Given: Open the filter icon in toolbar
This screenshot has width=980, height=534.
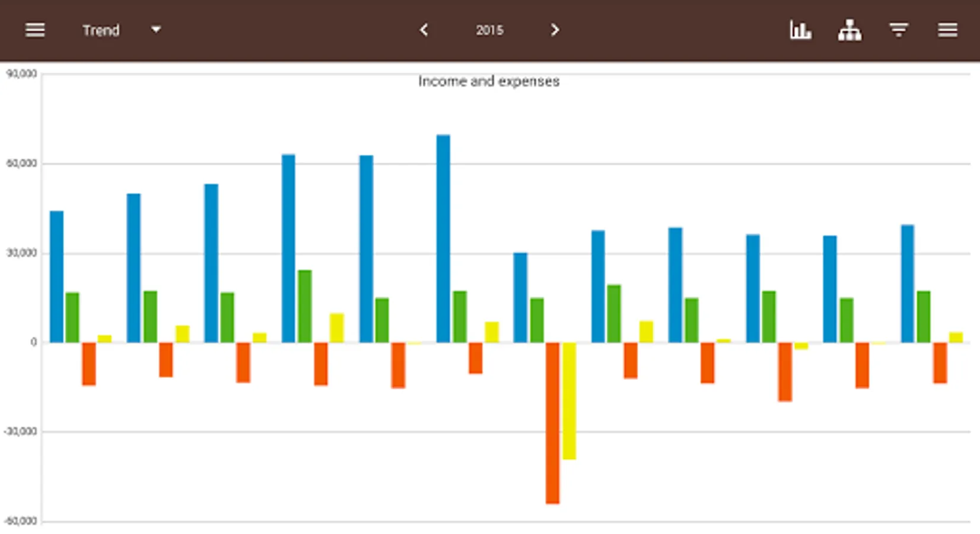Looking at the screenshot, I should point(899,30).
